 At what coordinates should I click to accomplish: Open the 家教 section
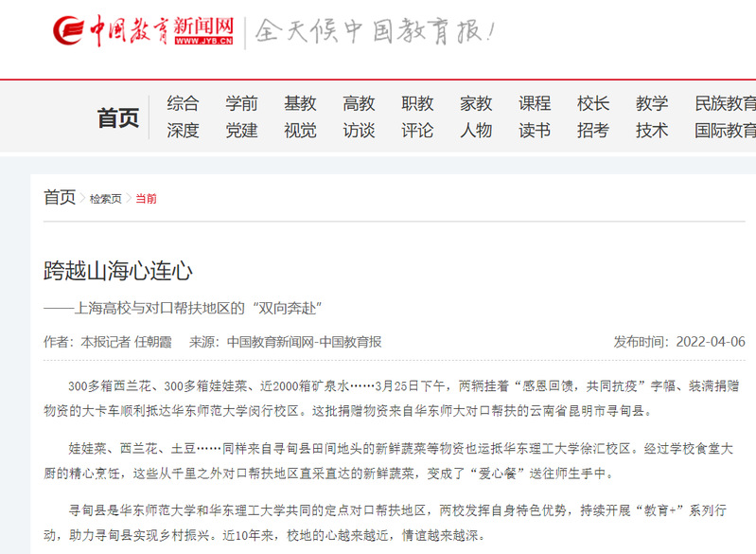(x=476, y=103)
